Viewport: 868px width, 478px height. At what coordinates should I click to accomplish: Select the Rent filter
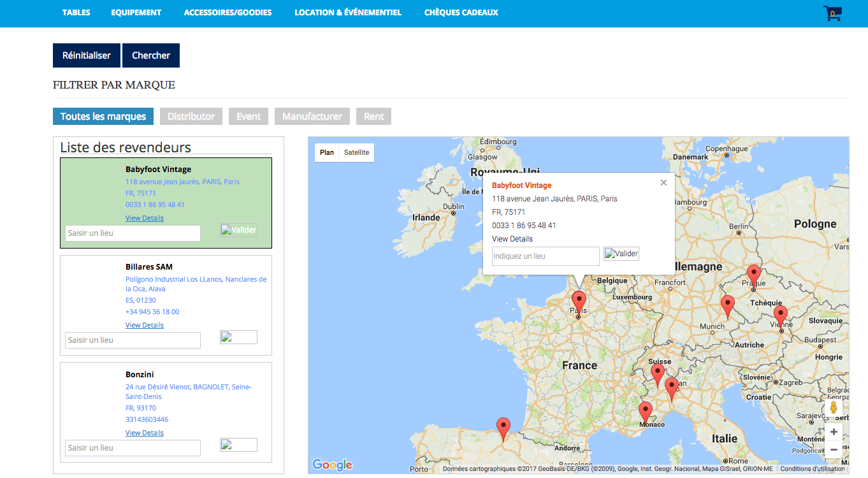click(374, 117)
